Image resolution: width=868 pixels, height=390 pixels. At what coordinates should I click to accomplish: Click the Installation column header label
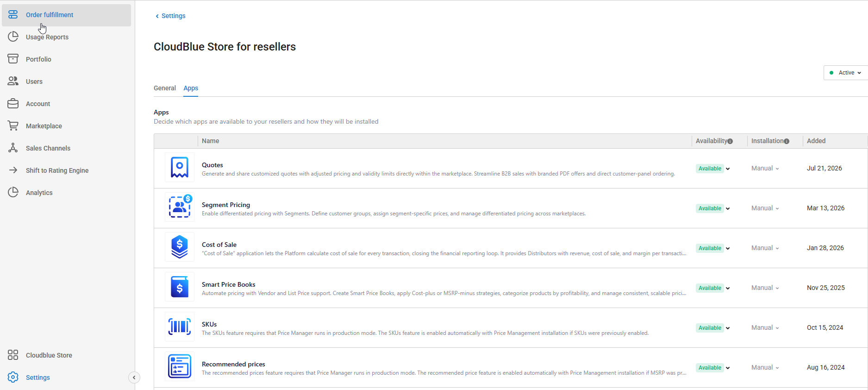click(x=767, y=141)
